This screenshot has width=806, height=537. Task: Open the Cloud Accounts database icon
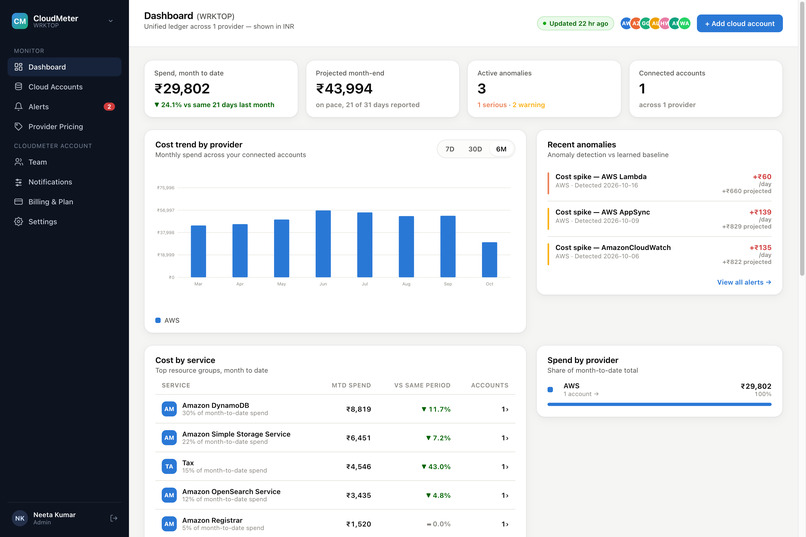[x=19, y=87]
